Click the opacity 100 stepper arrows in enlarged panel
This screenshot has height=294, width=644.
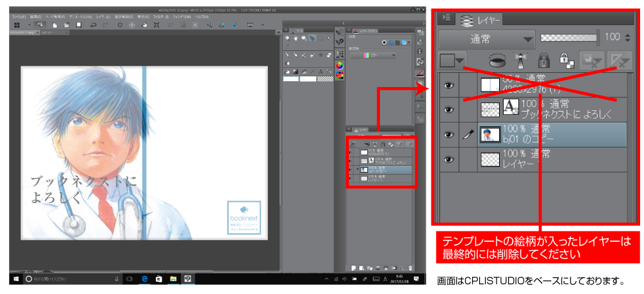(x=627, y=38)
